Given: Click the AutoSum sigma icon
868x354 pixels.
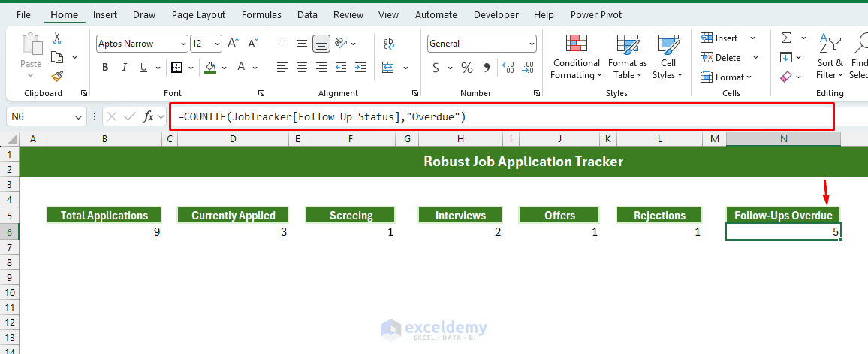Looking at the screenshot, I should 786,38.
